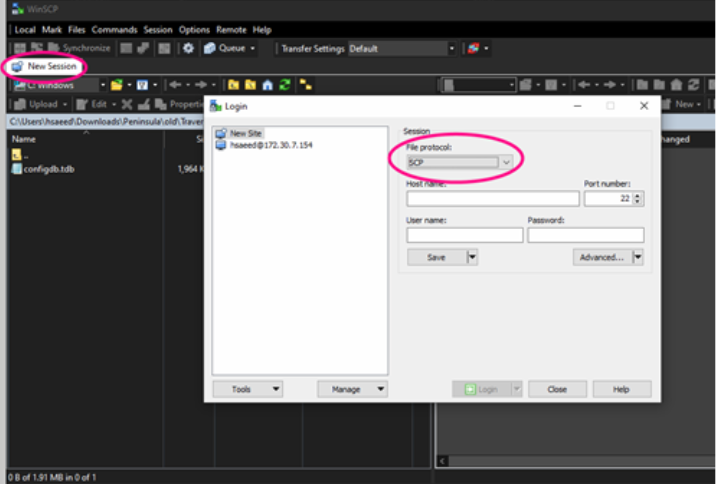Click the Host name field
Screen dimensions: 718x484
click(493, 199)
